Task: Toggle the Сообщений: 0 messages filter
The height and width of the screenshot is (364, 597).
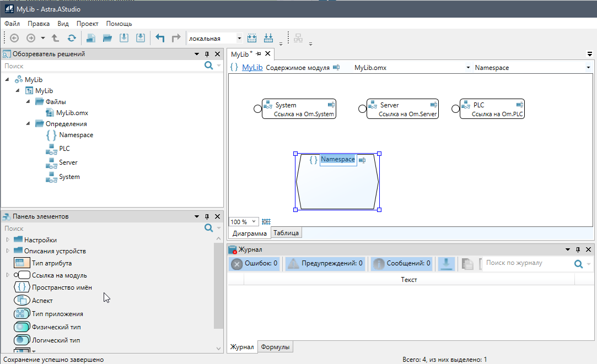Action: point(402,264)
